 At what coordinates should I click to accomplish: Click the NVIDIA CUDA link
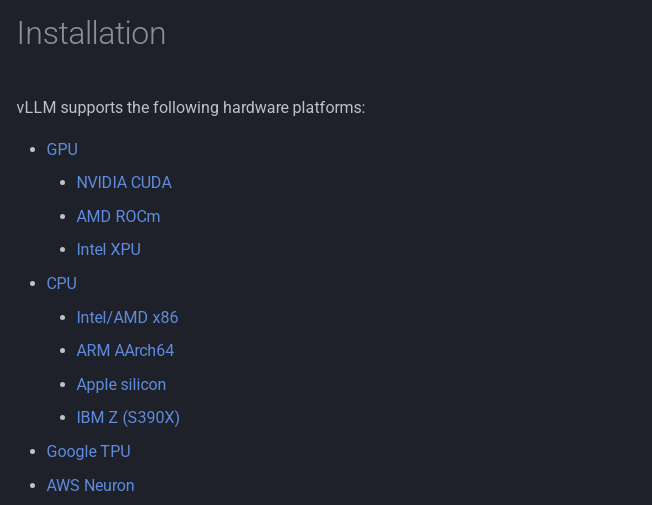tap(124, 182)
